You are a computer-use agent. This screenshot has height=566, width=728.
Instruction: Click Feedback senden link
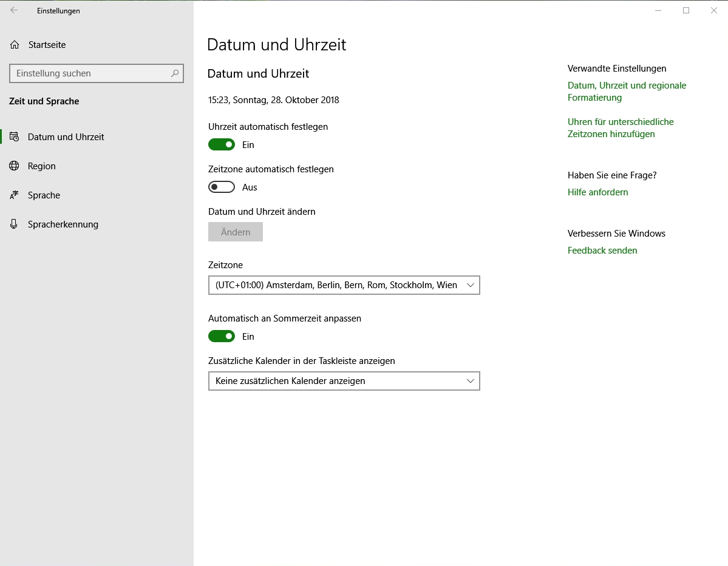pyautogui.click(x=602, y=251)
